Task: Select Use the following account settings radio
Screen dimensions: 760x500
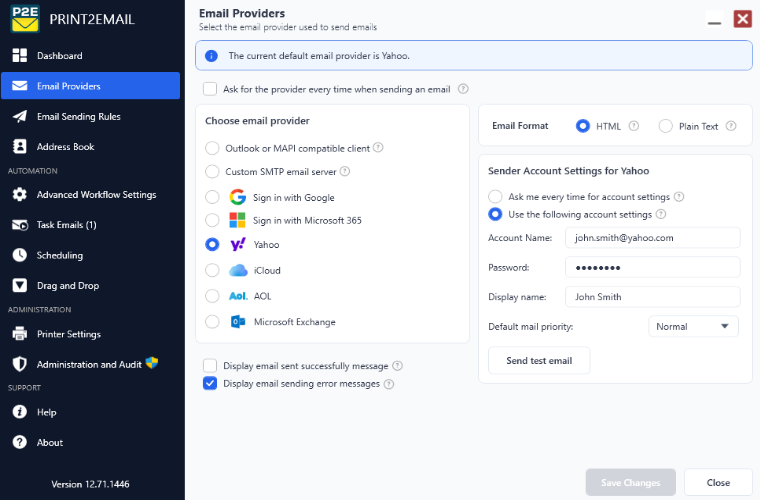Action: (x=495, y=214)
